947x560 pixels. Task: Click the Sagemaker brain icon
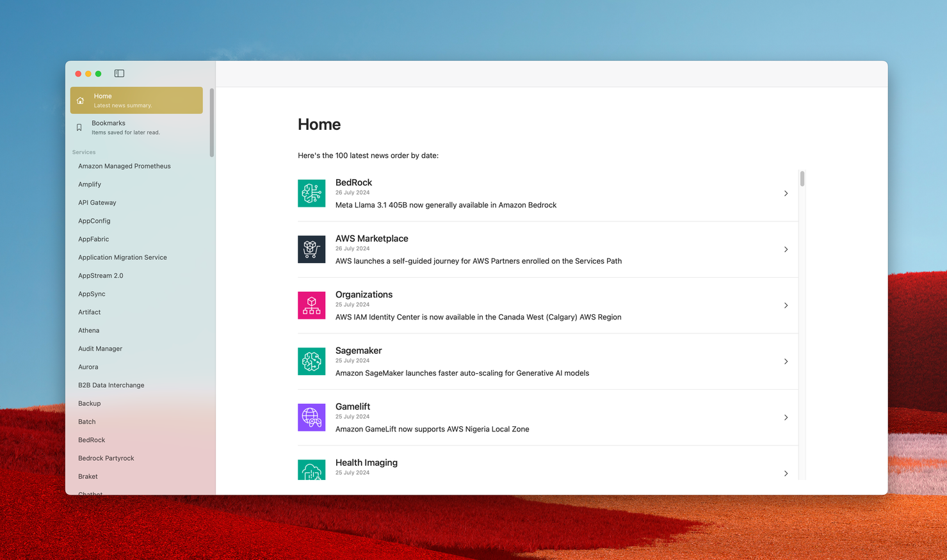coord(311,362)
